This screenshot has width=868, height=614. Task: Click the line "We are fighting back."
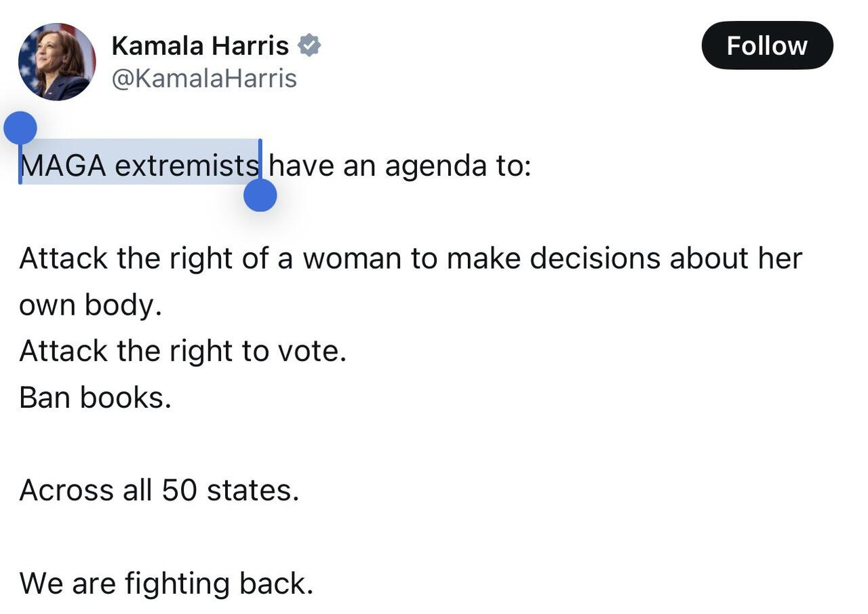tap(166, 583)
